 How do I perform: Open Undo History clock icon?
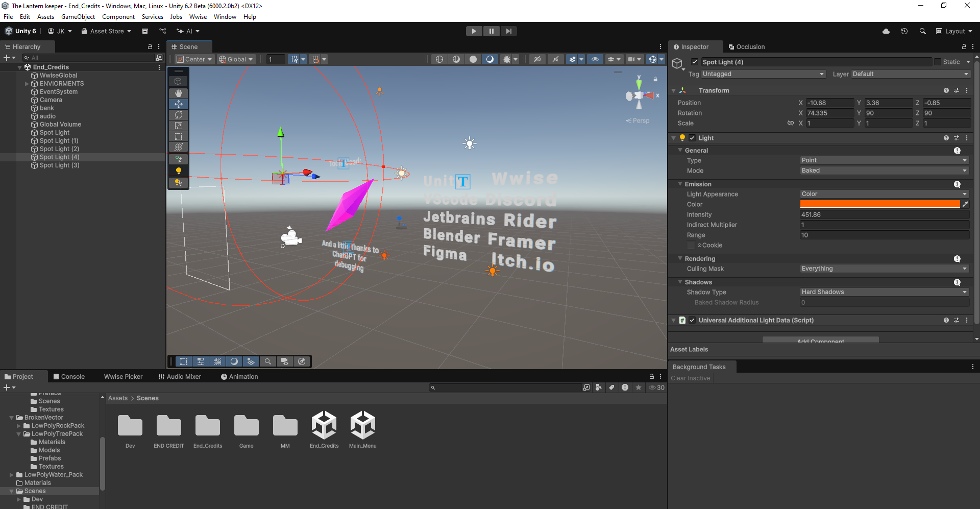[x=904, y=31]
